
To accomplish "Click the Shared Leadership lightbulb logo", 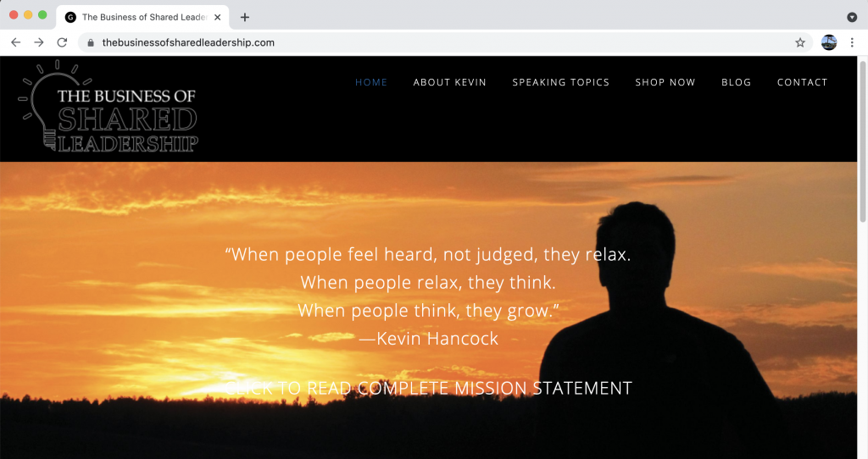I will (x=108, y=106).
